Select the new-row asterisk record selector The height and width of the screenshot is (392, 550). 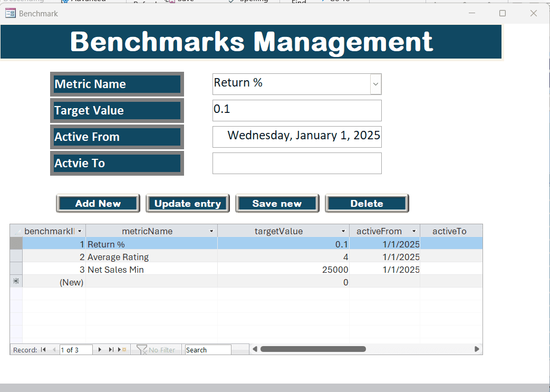coord(16,281)
